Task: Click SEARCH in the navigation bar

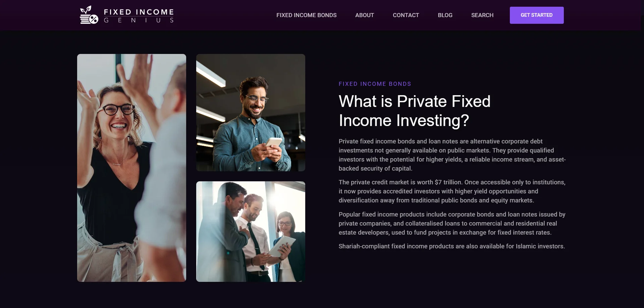Action: tap(482, 15)
